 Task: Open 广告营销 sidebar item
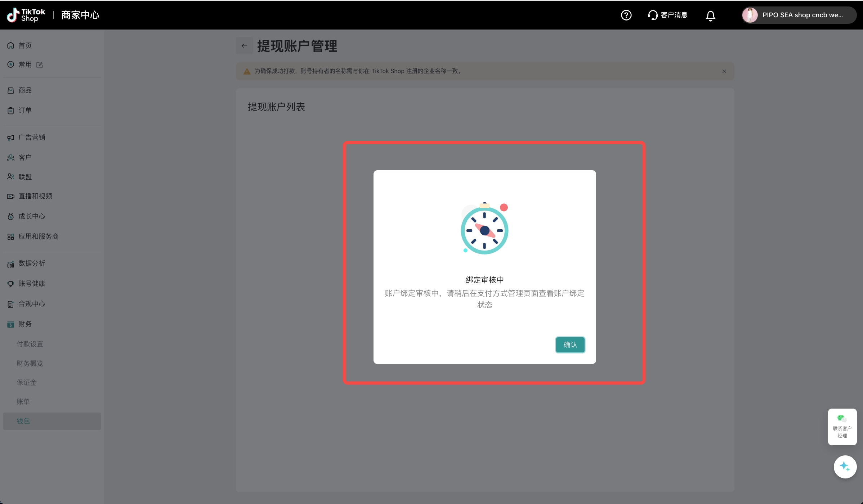coord(32,138)
